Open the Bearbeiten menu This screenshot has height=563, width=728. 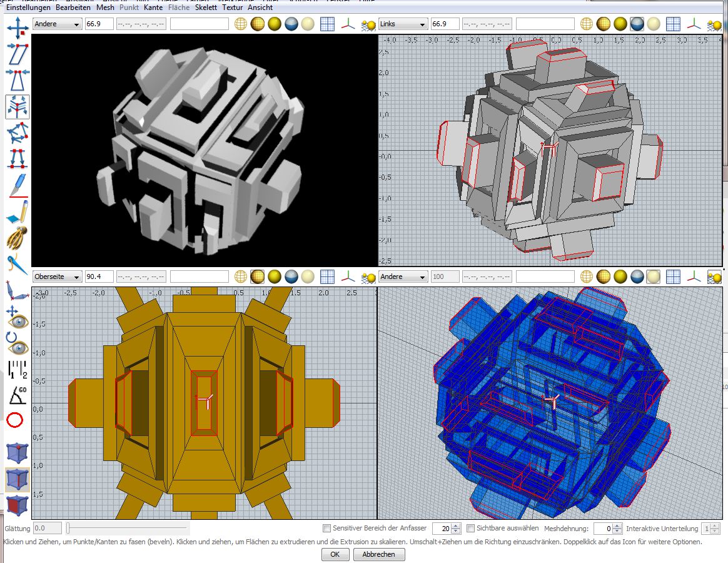[x=73, y=8]
